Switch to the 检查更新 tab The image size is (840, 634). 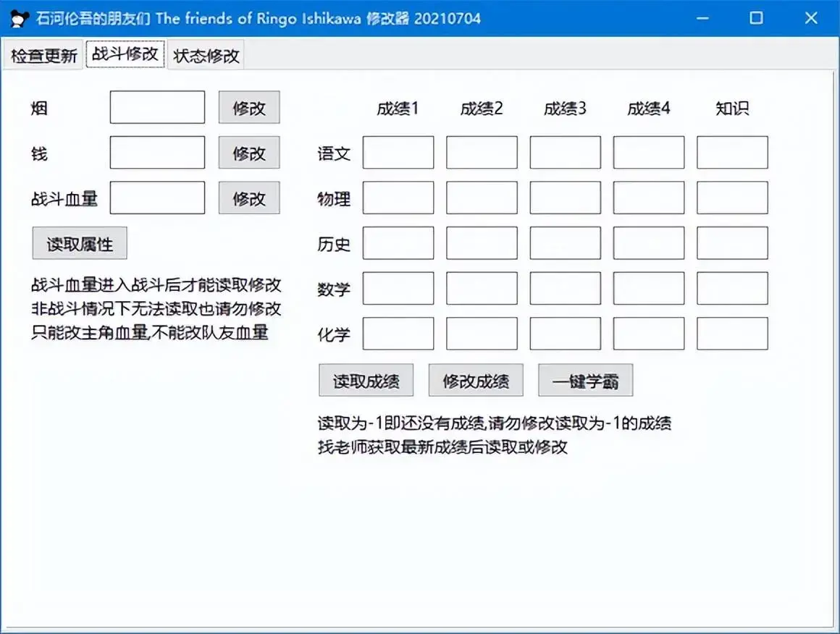42,54
